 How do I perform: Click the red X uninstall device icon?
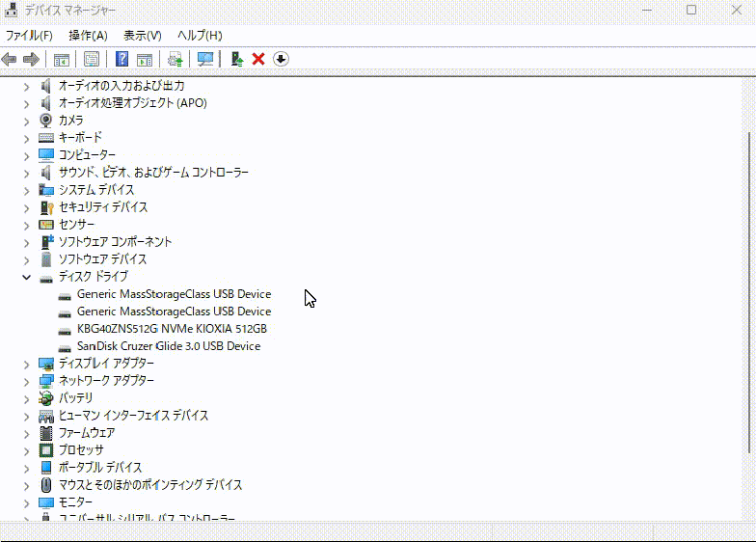[x=258, y=60]
